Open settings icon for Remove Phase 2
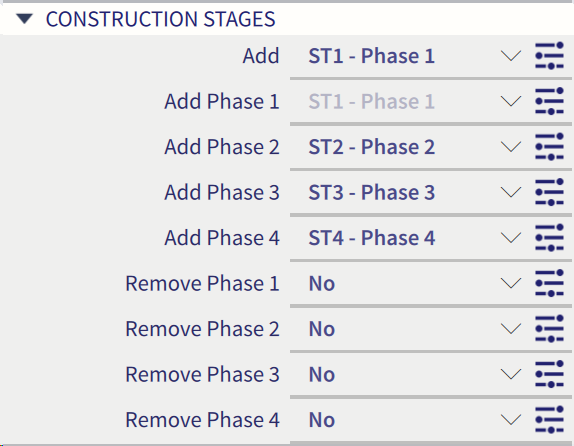Screen dimensions: 574x446 549,328
